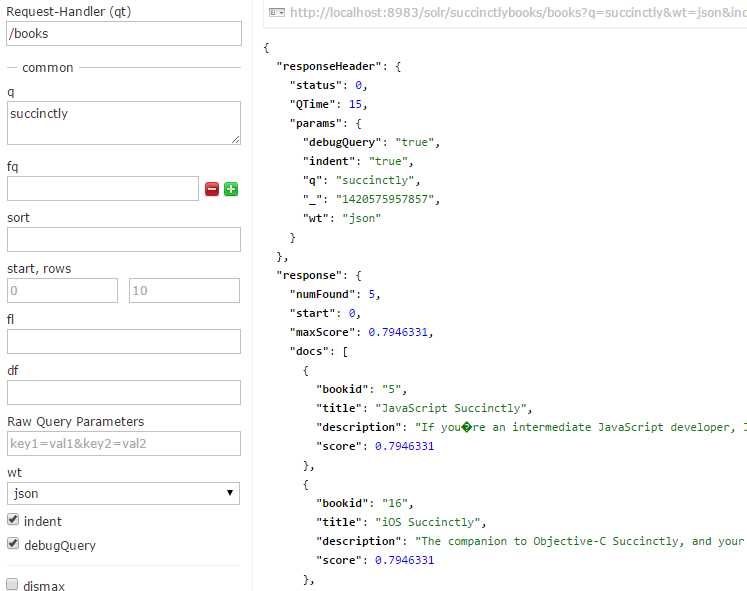Enable the dismax checkbox

[13, 584]
